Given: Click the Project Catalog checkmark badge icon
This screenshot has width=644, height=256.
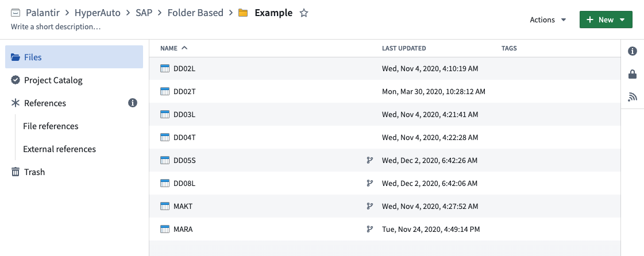Looking at the screenshot, I should pos(15,80).
